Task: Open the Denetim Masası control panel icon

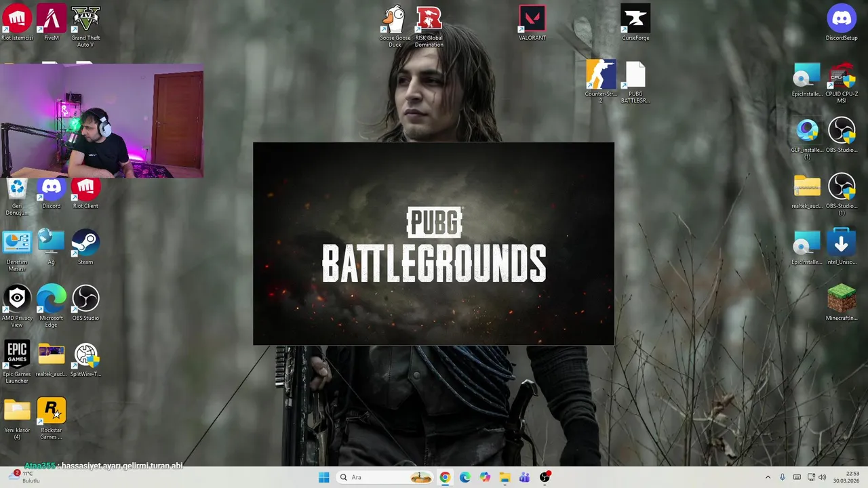Action: (17, 251)
